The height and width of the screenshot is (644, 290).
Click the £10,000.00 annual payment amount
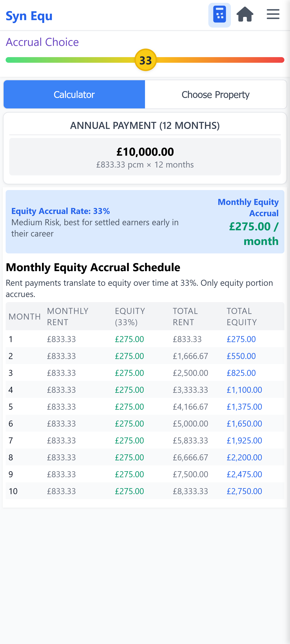(x=145, y=152)
